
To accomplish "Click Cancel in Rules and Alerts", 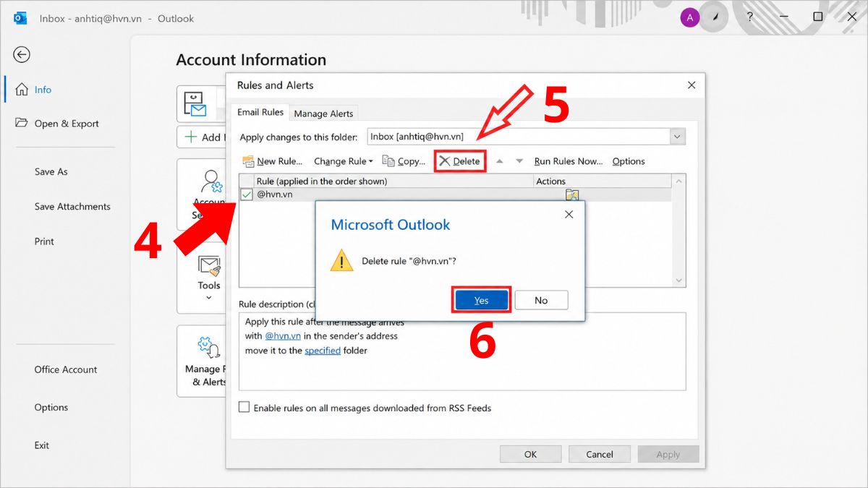I will tap(600, 454).
